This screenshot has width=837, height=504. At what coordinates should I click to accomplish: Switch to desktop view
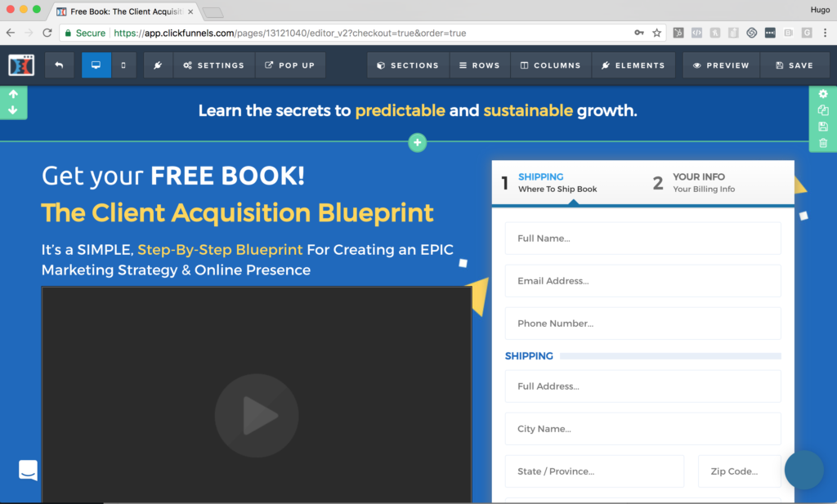click(x=96, y=65)
